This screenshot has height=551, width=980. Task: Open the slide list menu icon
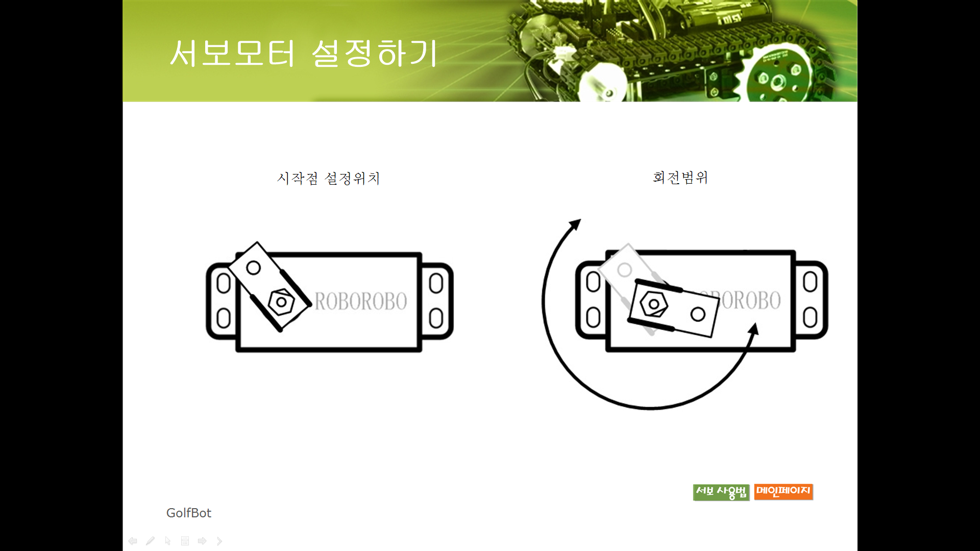(x=185, y=541)
